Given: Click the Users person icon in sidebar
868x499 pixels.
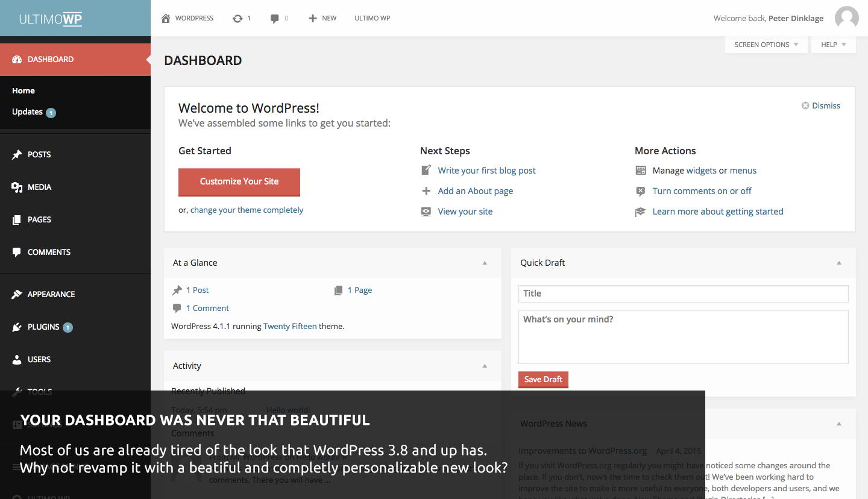Looking at the screenshot, I should pos(17,360).
